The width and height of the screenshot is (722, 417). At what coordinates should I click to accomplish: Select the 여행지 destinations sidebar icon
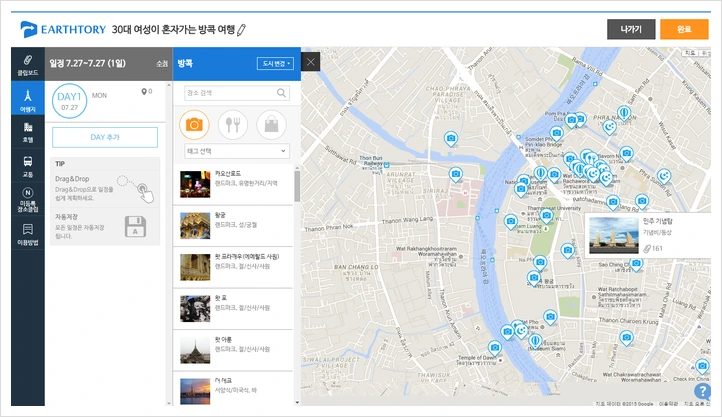point(28,99)
